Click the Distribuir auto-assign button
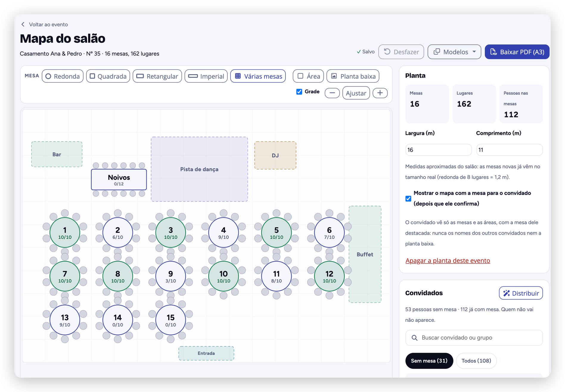Image resolution: width=565 pixels, height=392 pixels. pos(521,293)
